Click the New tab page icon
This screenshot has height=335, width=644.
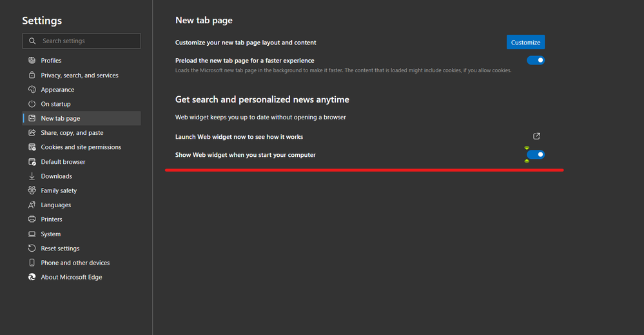click(x=32, y=118)
